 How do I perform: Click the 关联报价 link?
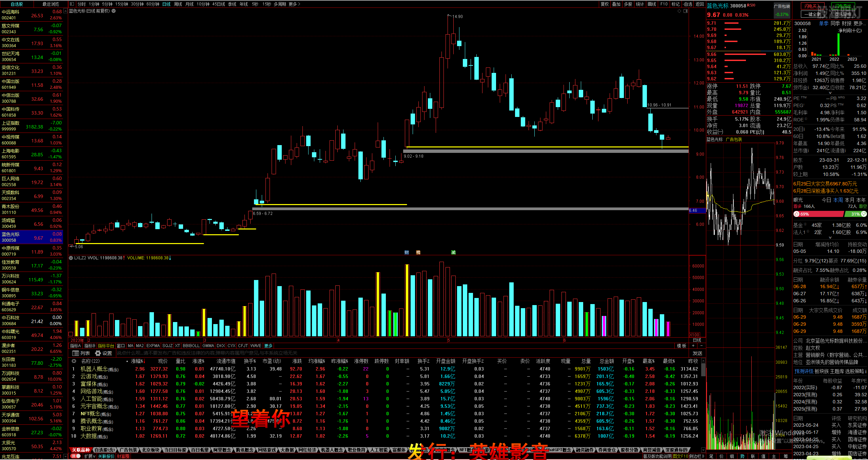click(106, 456)
